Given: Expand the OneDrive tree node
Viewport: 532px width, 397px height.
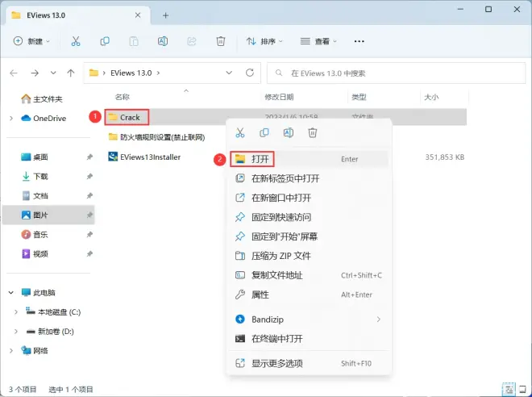Looking at the screenshot, I should (11, 118).
